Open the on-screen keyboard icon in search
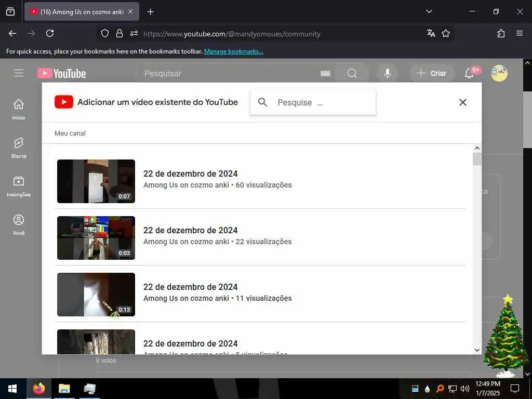 click(x=325, y=73)
